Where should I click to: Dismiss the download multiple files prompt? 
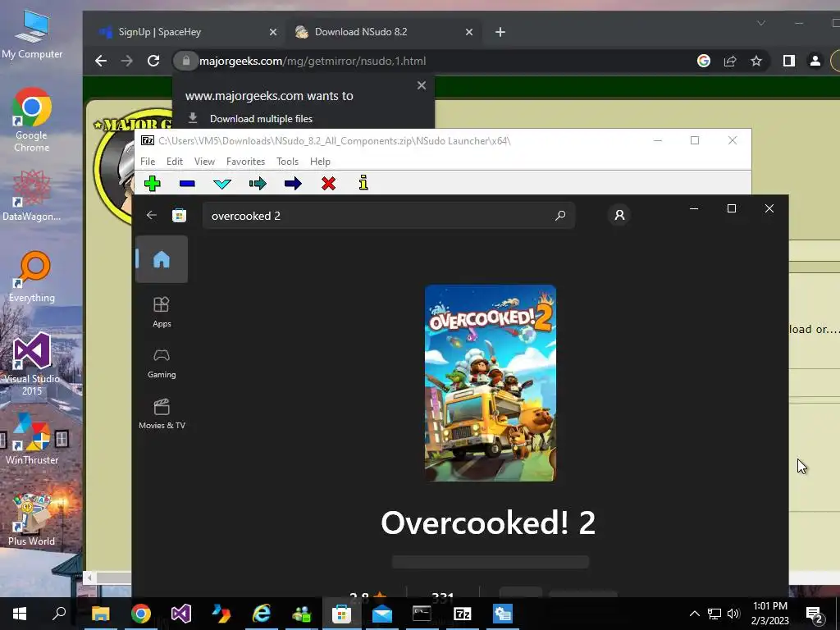pos(422,85)
